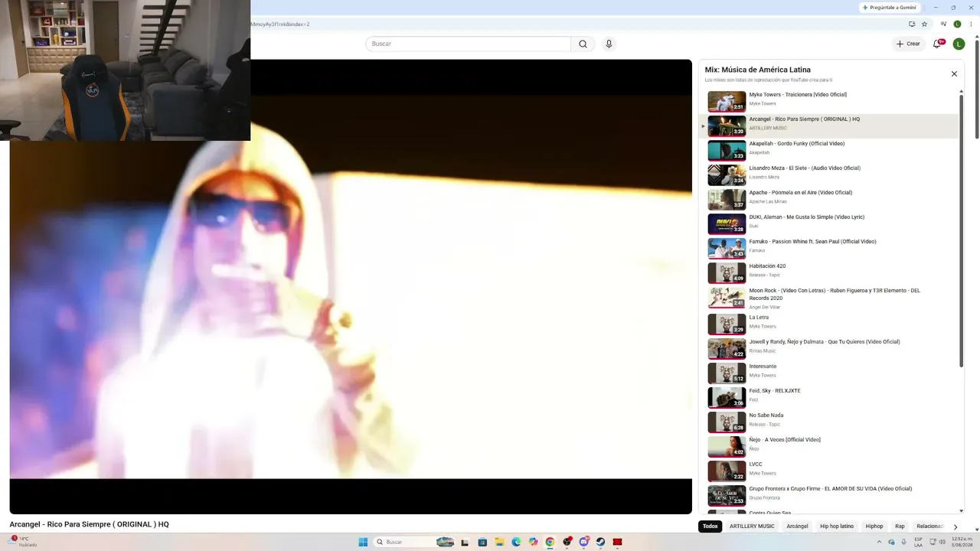The width and height of the screenshot is (980, 551).
Task: Click the install app icon in address bar
Action: 912,24
